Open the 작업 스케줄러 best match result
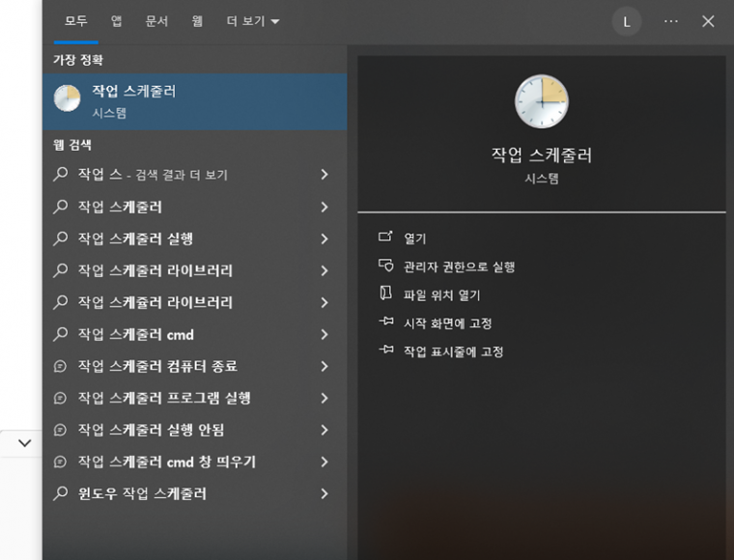Viewport: 734px width, 560px height. (x=195, y=101)
